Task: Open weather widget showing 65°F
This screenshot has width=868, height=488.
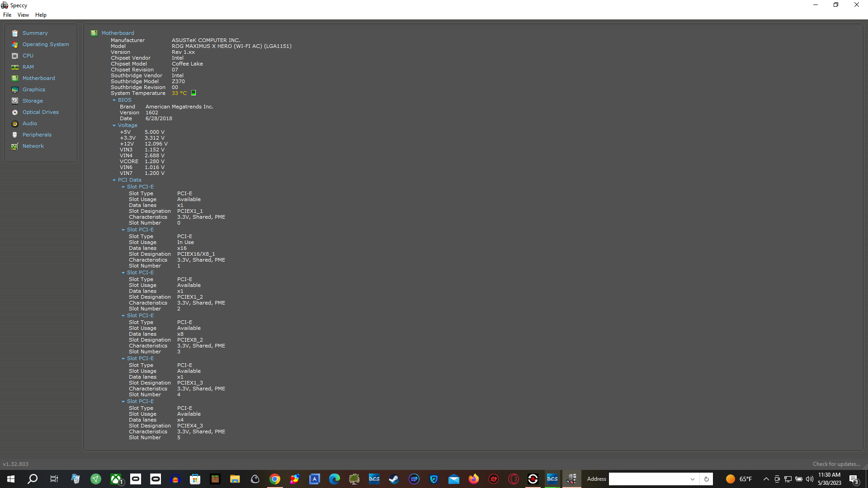Action: (739, 479)
